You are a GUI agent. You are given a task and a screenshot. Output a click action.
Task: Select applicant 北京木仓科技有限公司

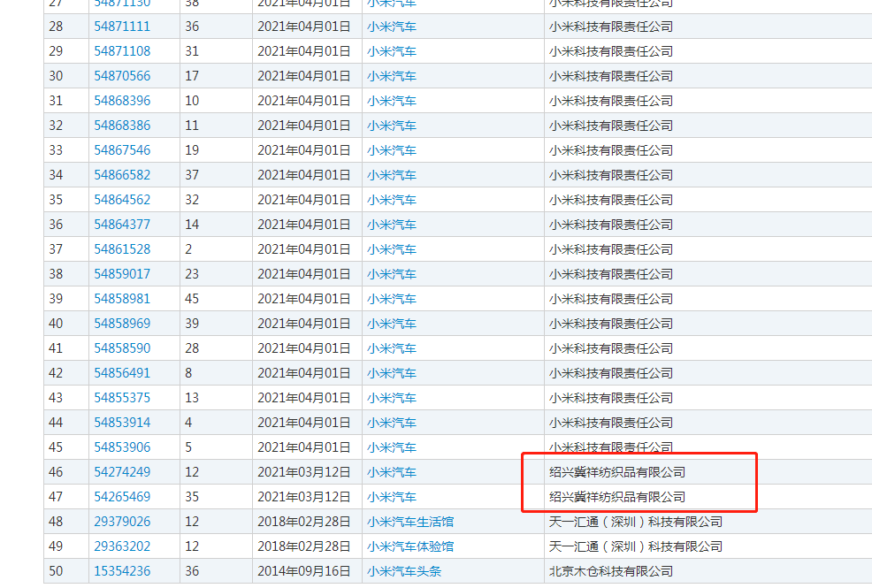(610, 571)
